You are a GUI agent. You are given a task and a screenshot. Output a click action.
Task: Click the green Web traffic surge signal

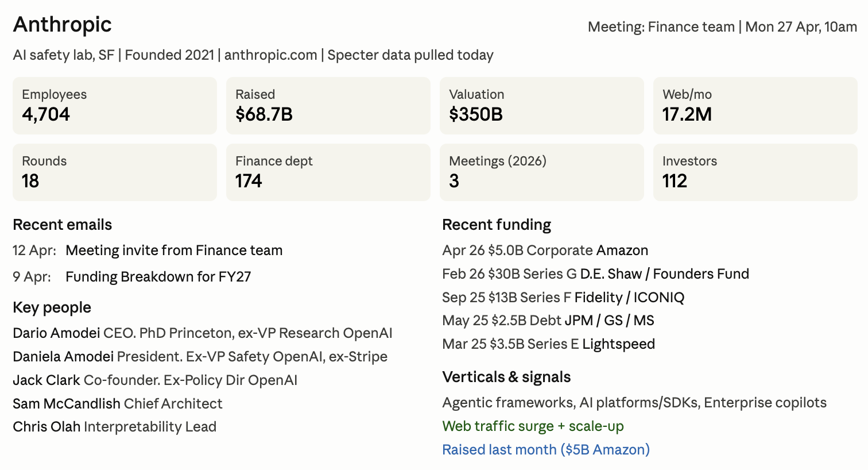click(533, 426)
